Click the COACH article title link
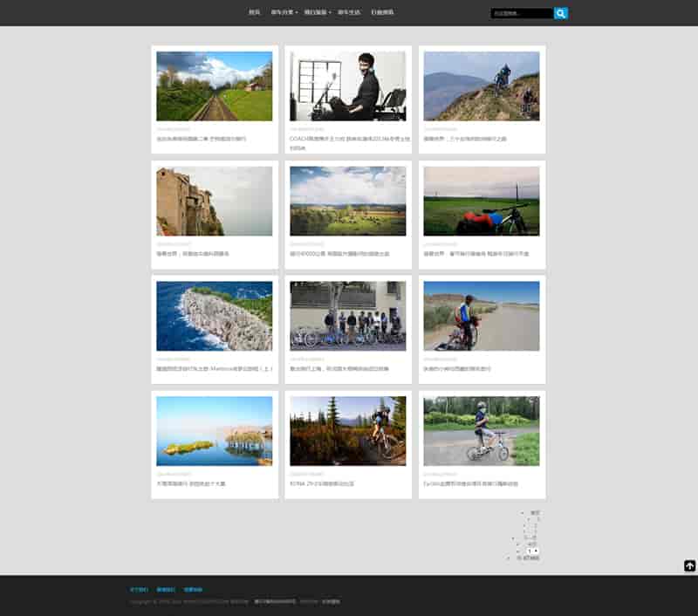Image resolution: width=698 pixels, height=616 pixels. pos(347,138)
